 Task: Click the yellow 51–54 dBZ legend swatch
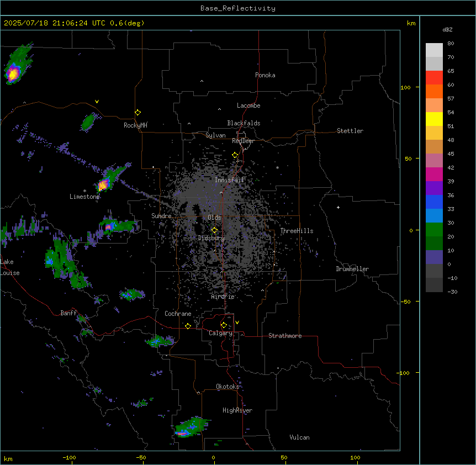tap(434, 119)
